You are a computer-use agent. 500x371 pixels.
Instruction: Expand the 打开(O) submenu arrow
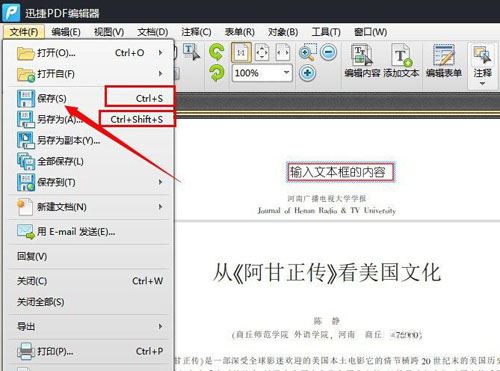click(161, 53)
